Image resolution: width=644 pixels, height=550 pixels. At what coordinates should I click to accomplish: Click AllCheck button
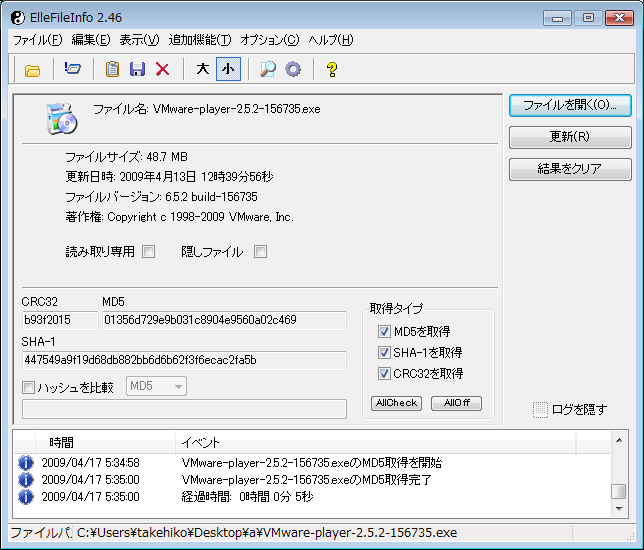point(396,403)
